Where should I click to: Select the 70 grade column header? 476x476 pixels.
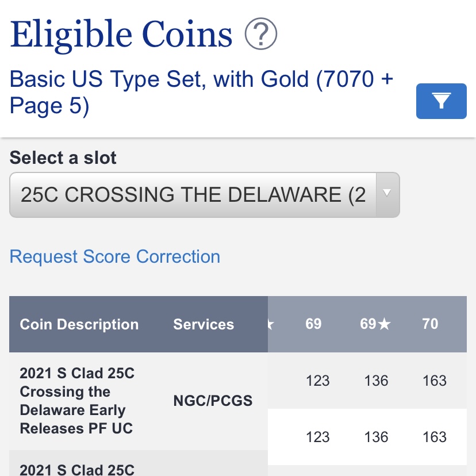coord(430,324)
